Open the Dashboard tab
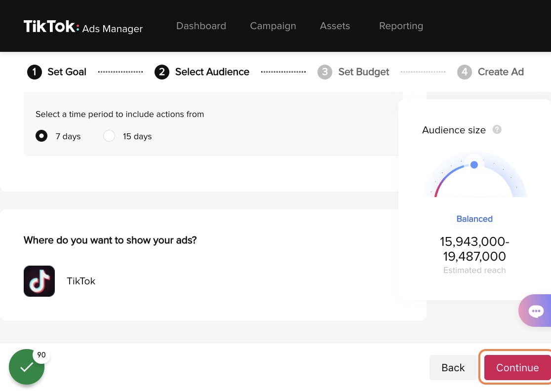The height and width of the screenshot is (392, 551). tap(201, 26)
